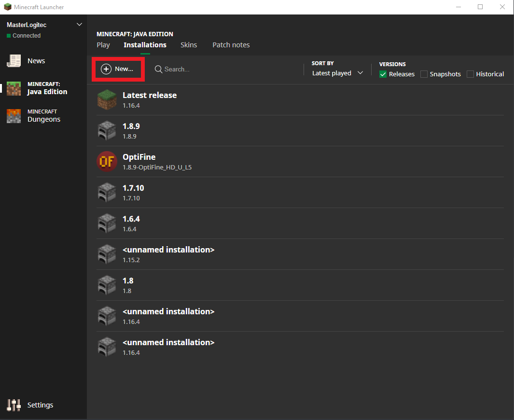514x420 pixels.
Task: Select the 1.8.9 installation name
Action: tap(131, 126)
